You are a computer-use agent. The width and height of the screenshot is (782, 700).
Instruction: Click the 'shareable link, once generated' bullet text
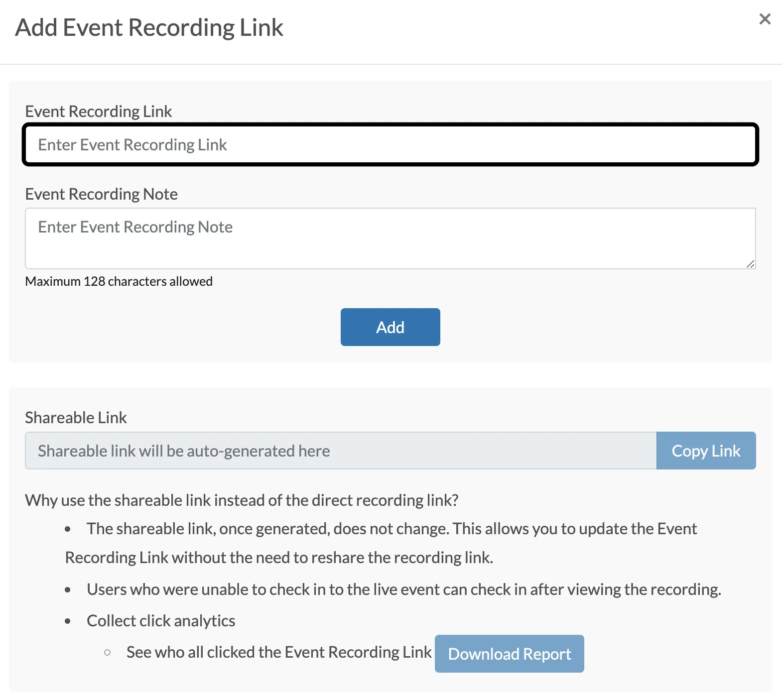click(381, 543)
